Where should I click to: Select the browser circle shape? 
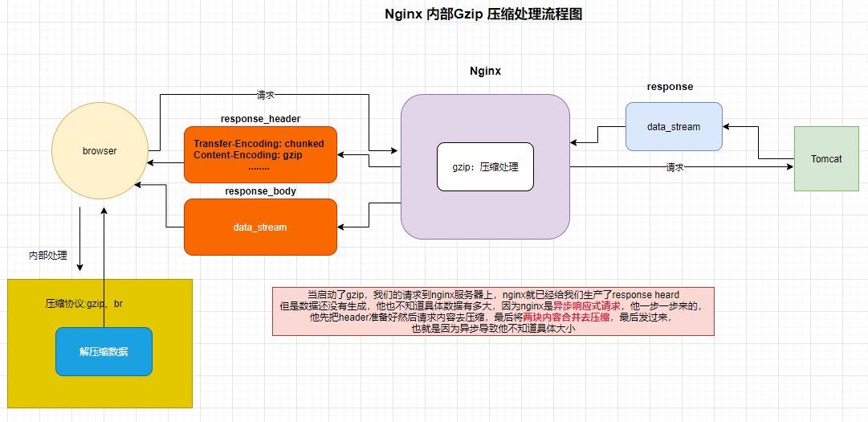pyautogui.click(x=100, y=151)
